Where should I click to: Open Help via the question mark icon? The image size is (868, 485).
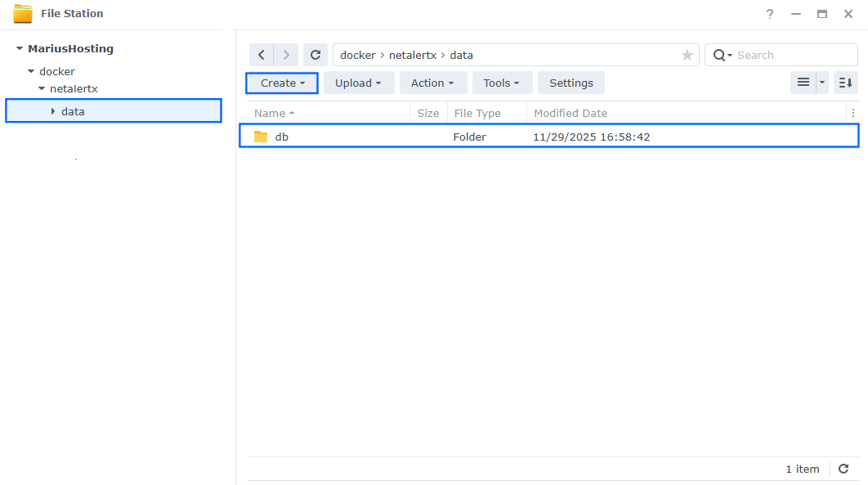[769, 14]
